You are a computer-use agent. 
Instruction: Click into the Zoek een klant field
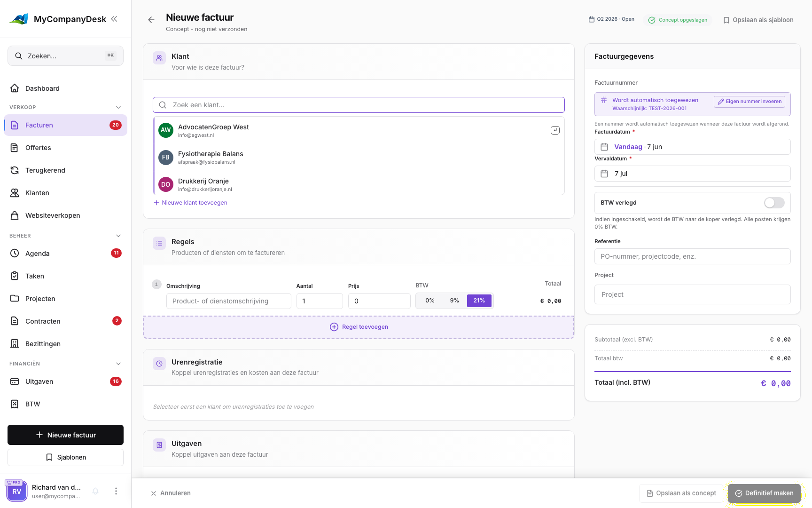point(359,105)
